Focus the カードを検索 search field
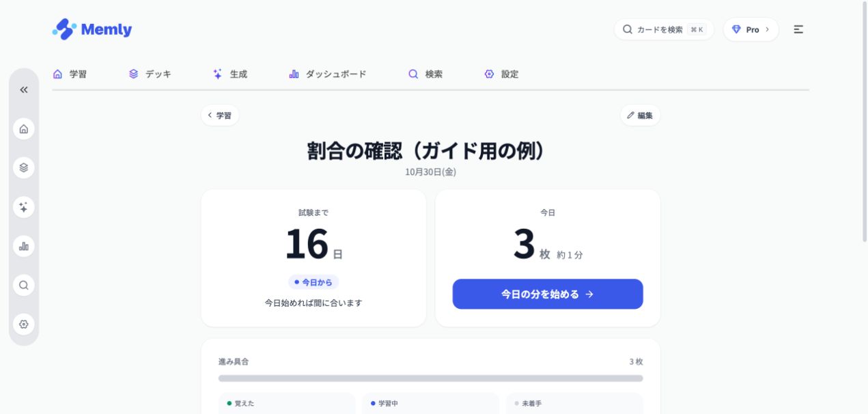Screen dimensions: 868x414 point(664,29)
